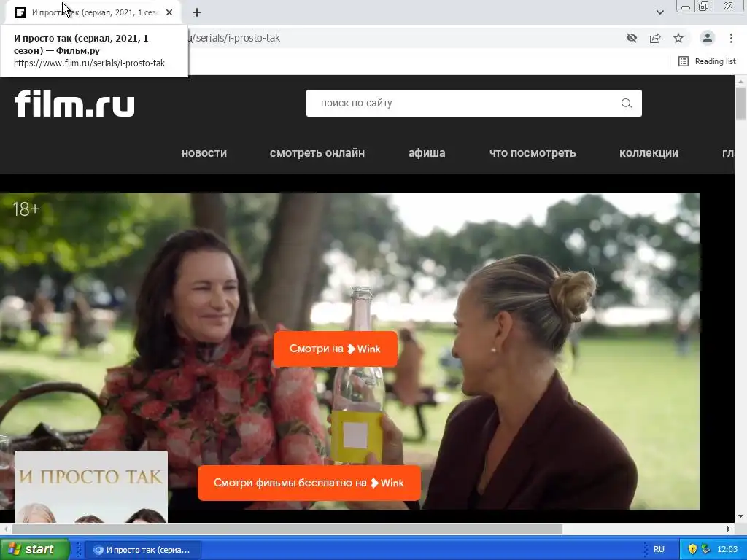Viewport: 747px width, 560px height.
Task: Click the film.ru logo
Action: (x=74, y=104)
